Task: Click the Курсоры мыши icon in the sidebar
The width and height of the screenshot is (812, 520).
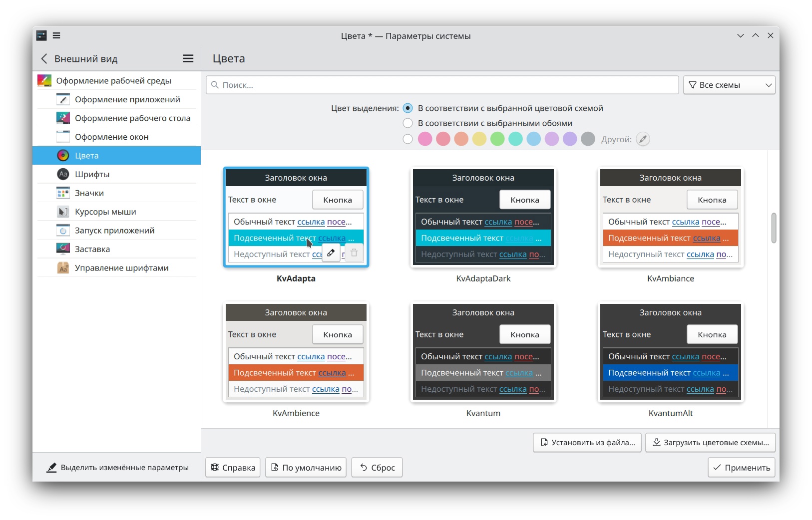Action: [63, 212]
